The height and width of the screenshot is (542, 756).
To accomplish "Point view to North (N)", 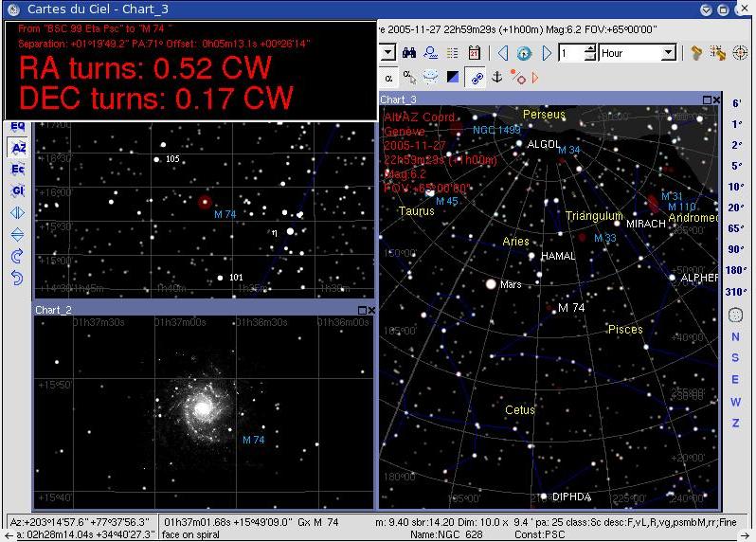I will (735, 336).
